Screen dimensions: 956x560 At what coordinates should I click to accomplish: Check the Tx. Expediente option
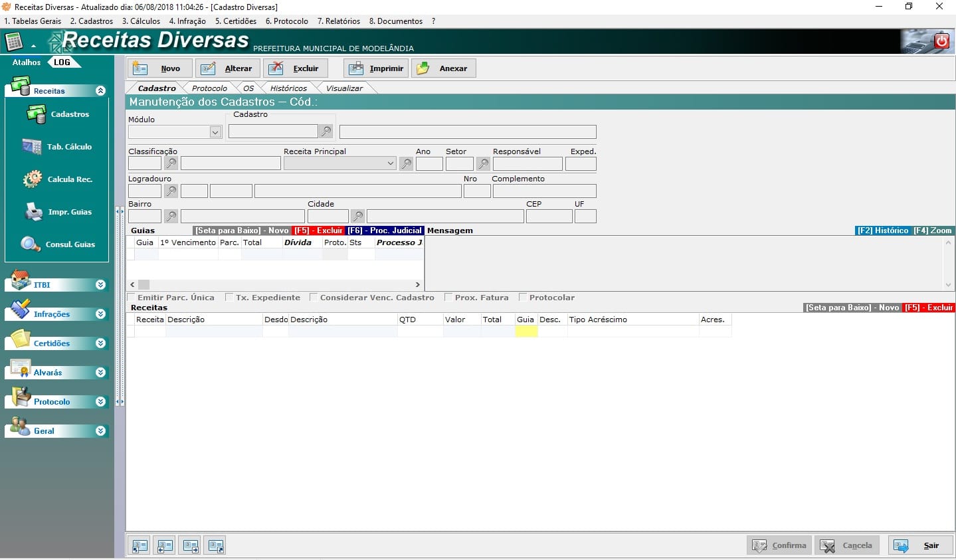click(x=230, y=298)
